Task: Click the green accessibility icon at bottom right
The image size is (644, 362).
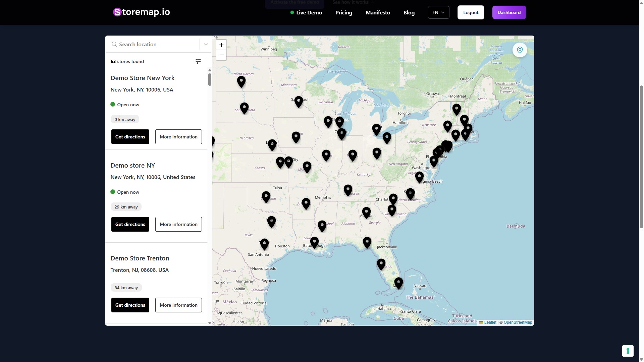Action: tap(628, 351)
